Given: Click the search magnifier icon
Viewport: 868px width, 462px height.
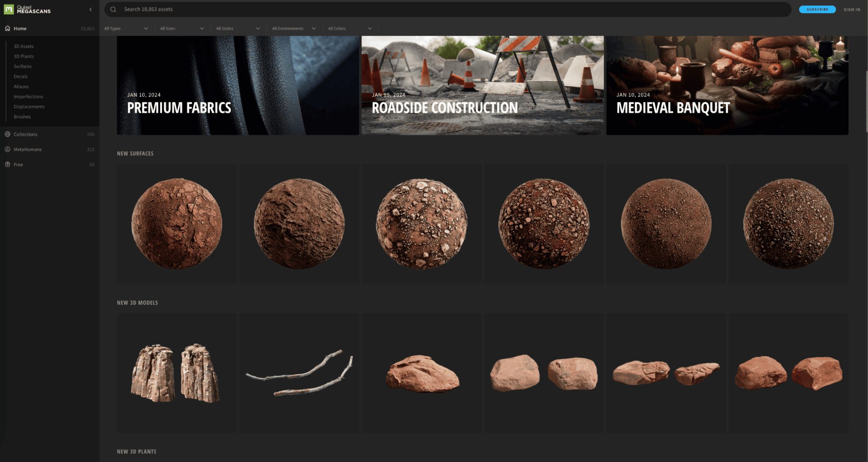Looking at the screenshot, I should point(113,9).
